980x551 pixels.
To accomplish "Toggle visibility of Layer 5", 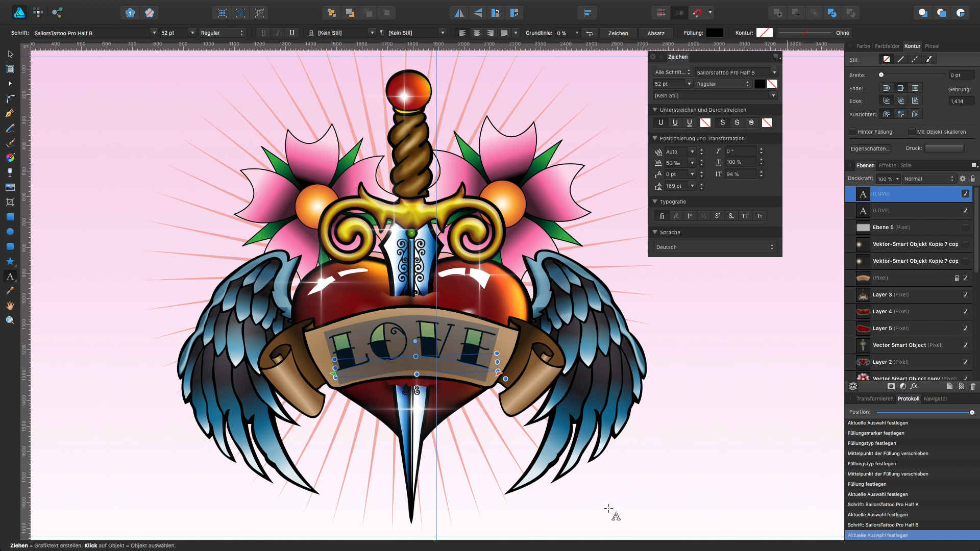I will [965, 329].
